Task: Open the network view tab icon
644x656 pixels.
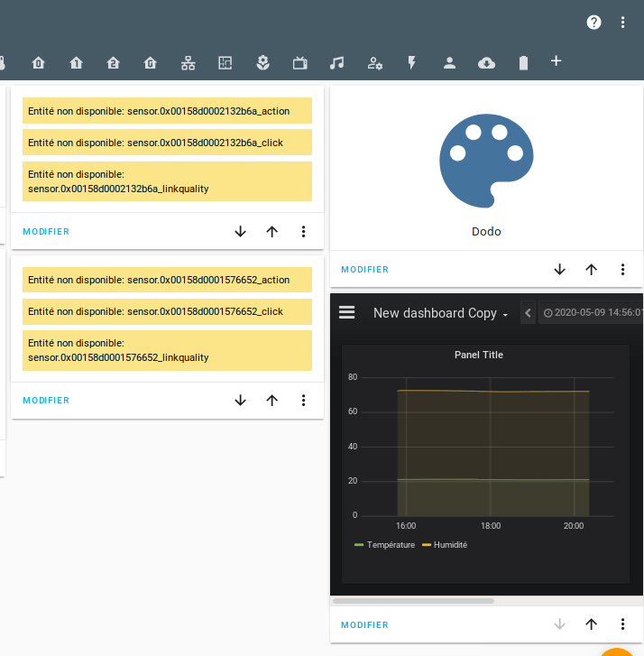Action: tap(188, 62)
